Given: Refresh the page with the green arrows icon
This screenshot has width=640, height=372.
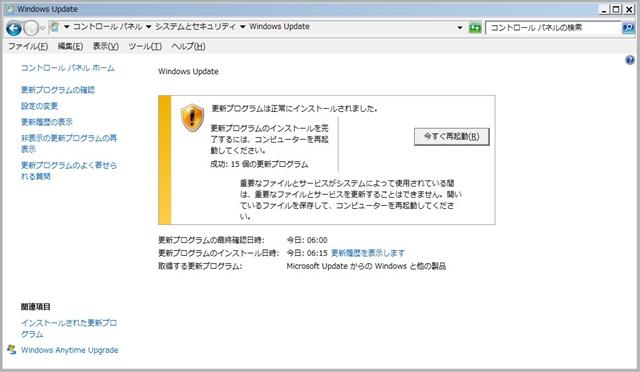Looking at the screenshot, I should point(475,28).
